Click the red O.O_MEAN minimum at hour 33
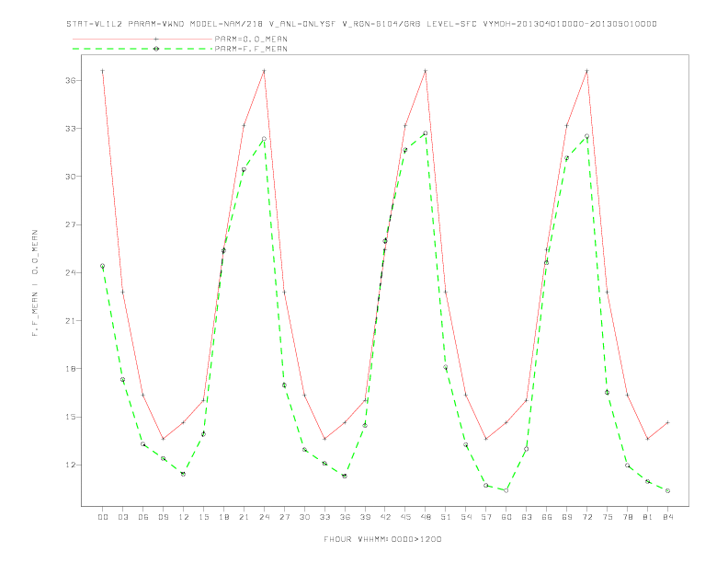This screenshot has width=728, height=563. [324, 439]
